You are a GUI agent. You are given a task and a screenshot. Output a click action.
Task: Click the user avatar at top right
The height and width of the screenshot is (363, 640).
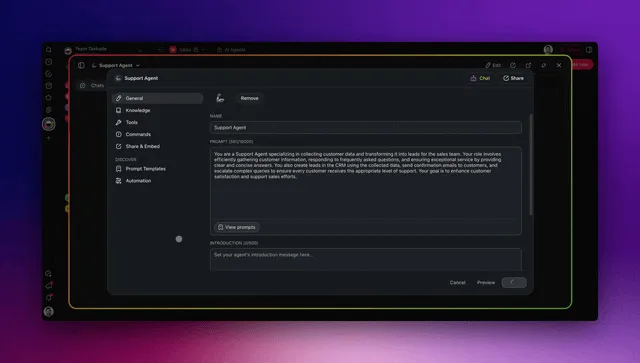pos(548,49)
